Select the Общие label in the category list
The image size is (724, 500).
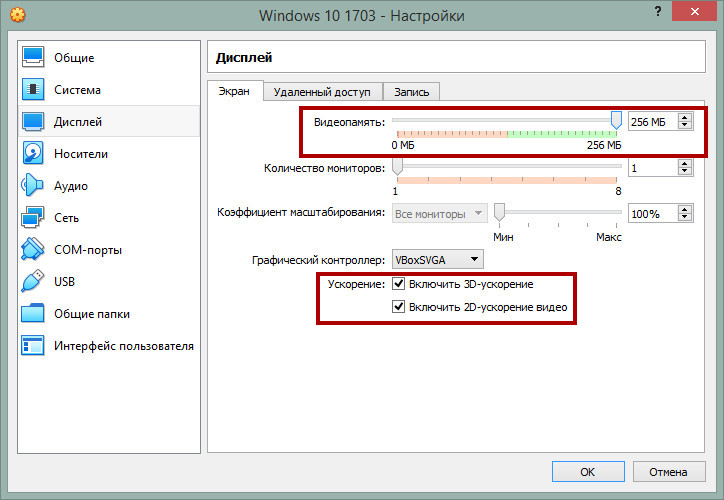click(74, 58)
